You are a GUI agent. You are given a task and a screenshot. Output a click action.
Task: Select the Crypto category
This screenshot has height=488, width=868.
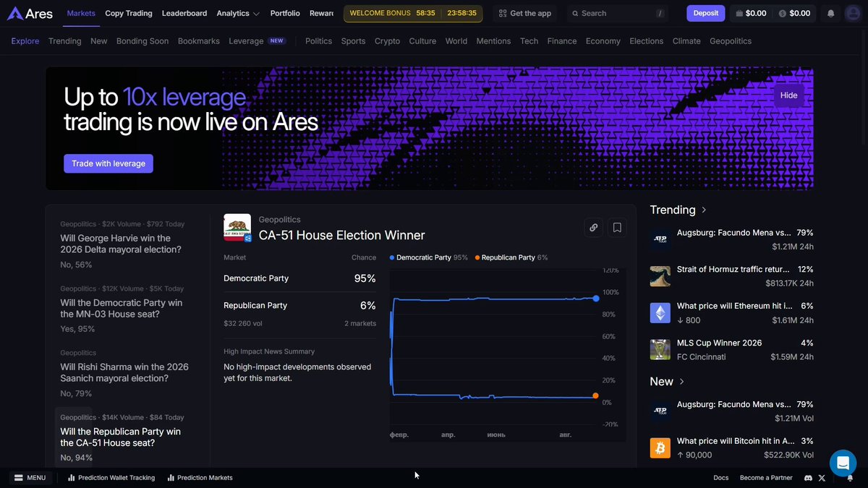coord(387,41)
